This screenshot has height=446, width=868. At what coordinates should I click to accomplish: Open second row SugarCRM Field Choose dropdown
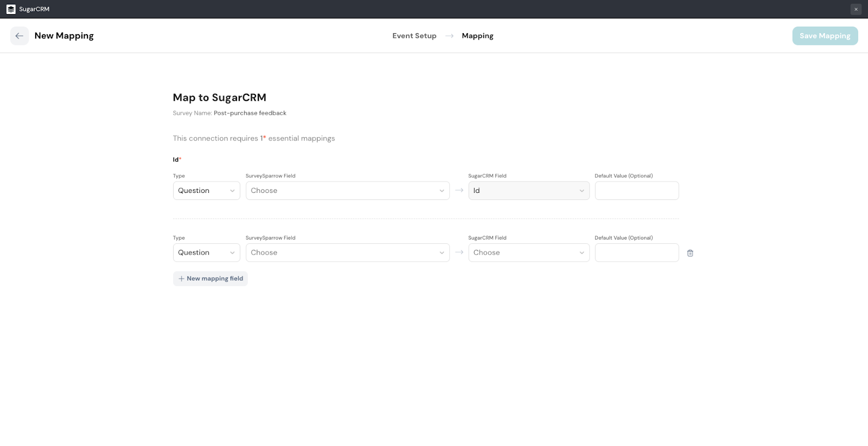coord(528,253)
